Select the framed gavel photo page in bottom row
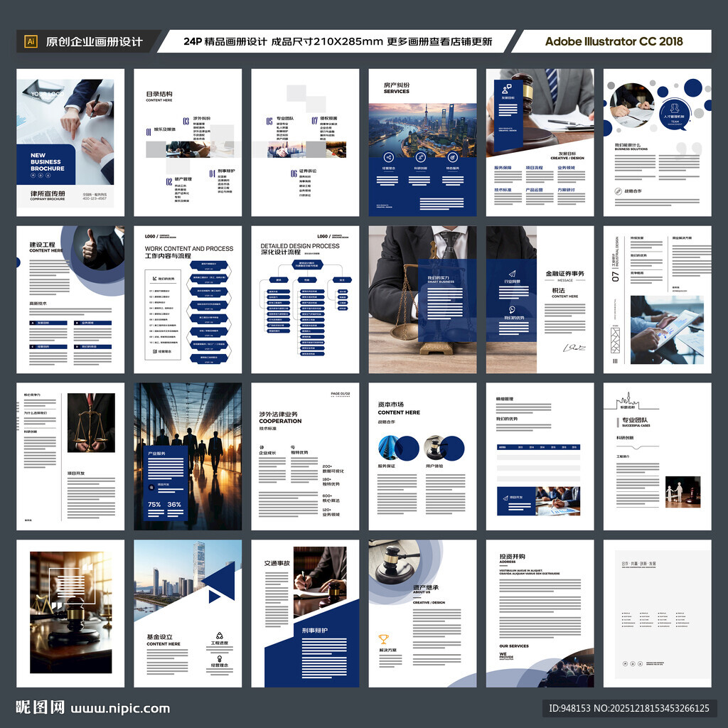This screenshot has width=728, height=728. click(x=70, y=614)
